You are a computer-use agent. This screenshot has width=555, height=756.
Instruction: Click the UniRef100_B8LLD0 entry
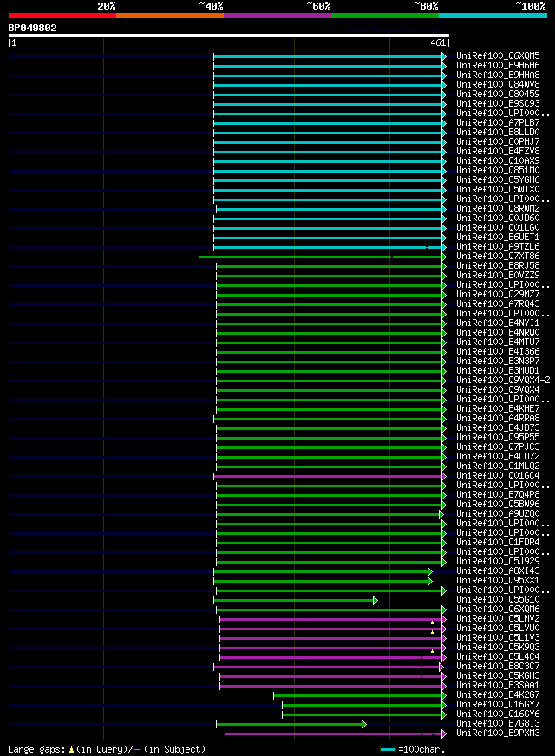click(x=498, y=132)
